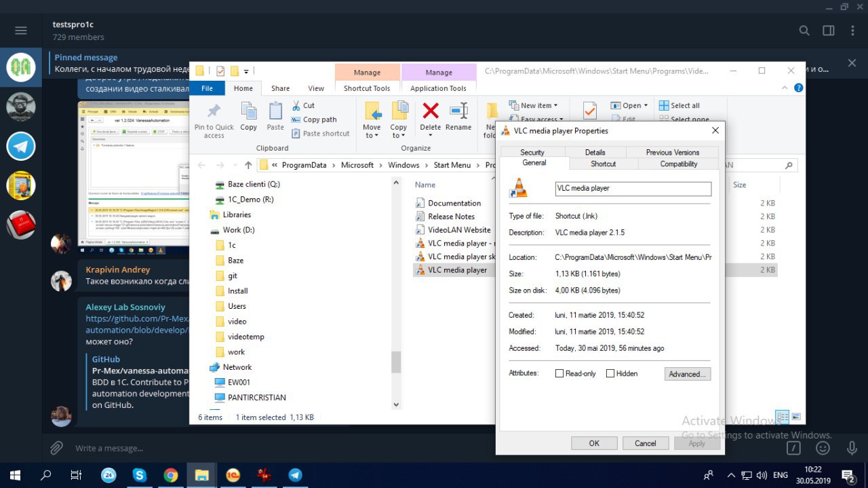
Task: Open Security tab in Properties
Action: [532, 153]
